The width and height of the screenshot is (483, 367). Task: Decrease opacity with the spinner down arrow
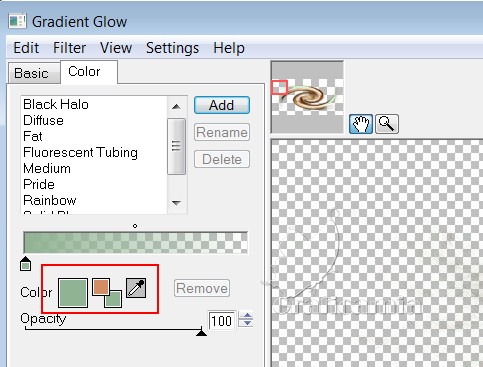pos(247,323)
